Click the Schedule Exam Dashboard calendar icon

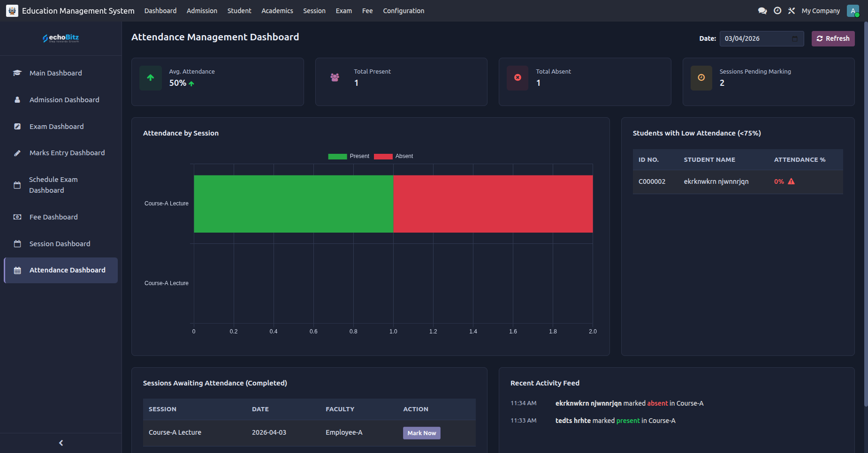pyautogui.click(x=17, y=185)
